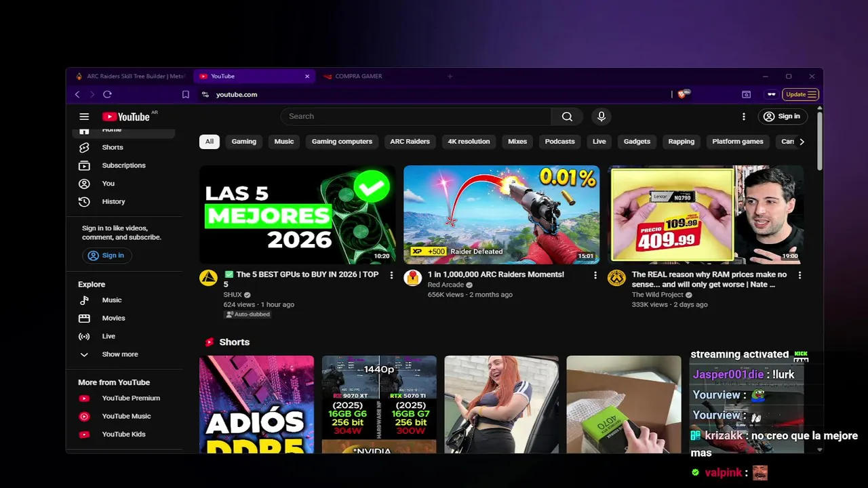Open a new browser tab
The image size is (868, 488).
pyautogui.click(x=450, y=77)
